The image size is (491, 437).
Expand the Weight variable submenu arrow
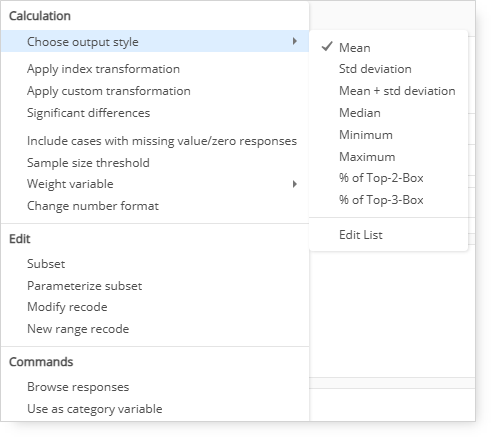294,184
